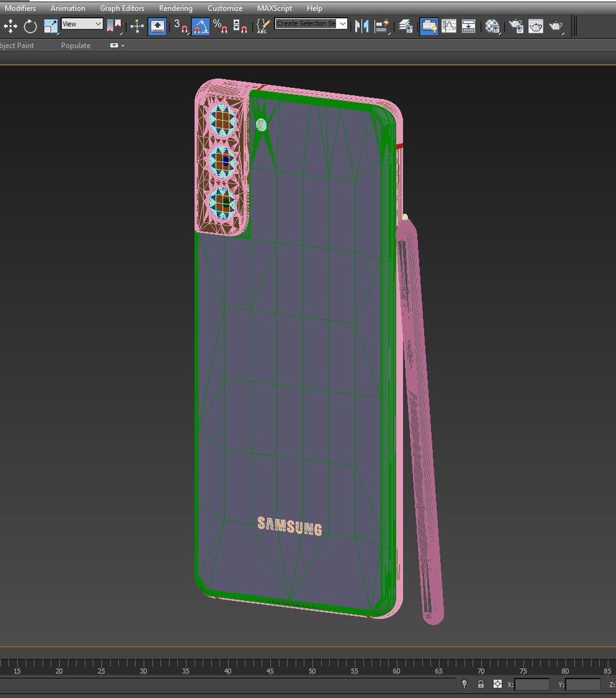The width and height of the screenshot is (616, 698).
Task: Select the Scale tool
Action: 50,26
